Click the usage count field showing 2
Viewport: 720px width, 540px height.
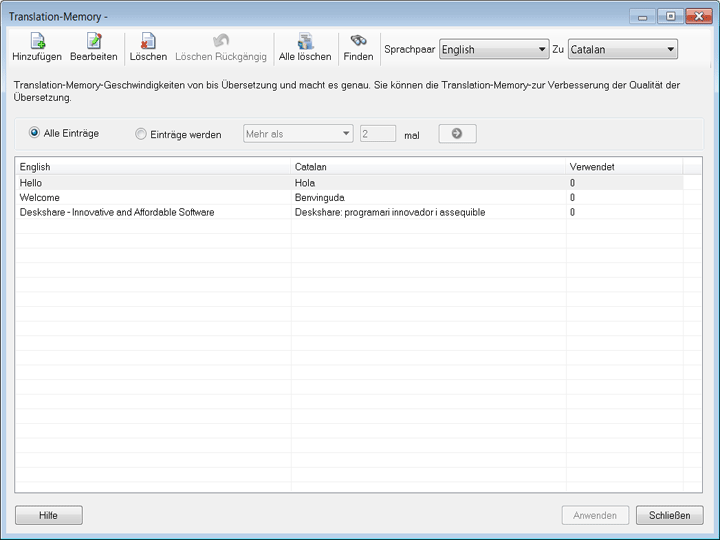378,134
